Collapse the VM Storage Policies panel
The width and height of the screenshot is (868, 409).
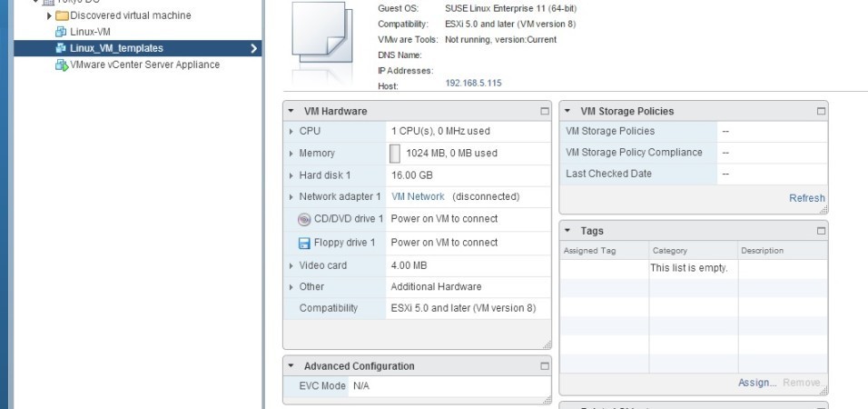click(x=567, y=111)
